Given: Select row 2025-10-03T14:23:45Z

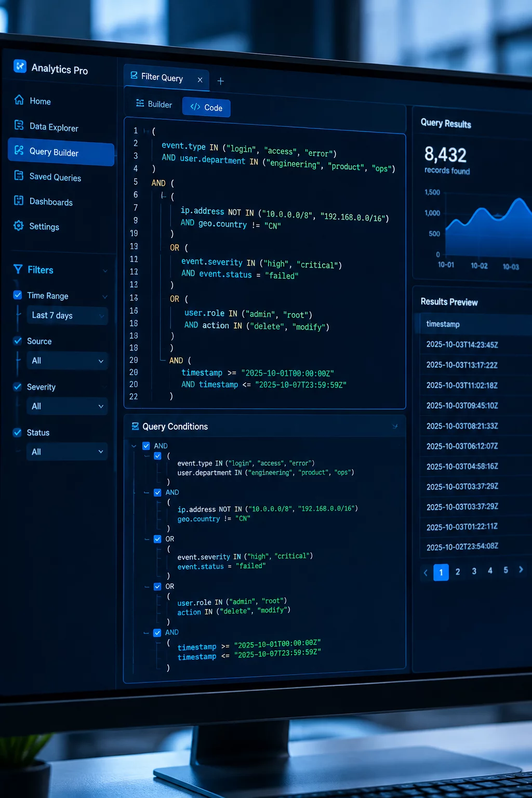Looking at the screenshot, I should [476, 344].
